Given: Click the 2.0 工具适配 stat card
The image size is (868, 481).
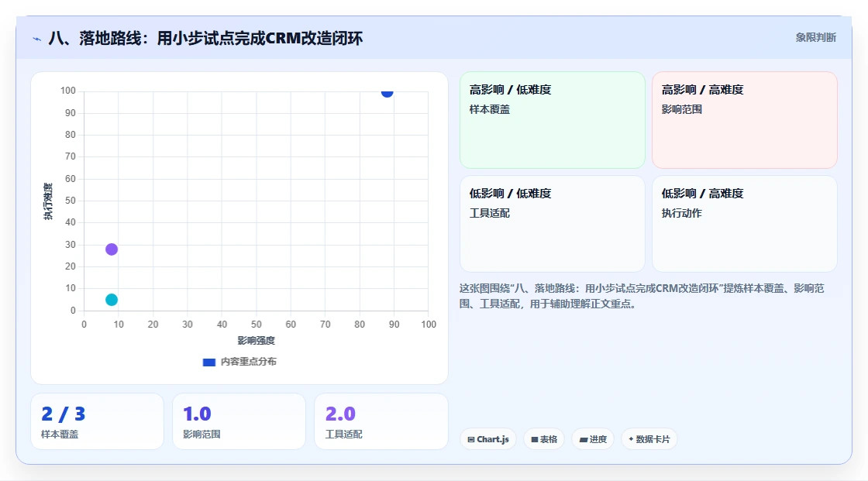Looking at the screenshot, I should [381, 421].
